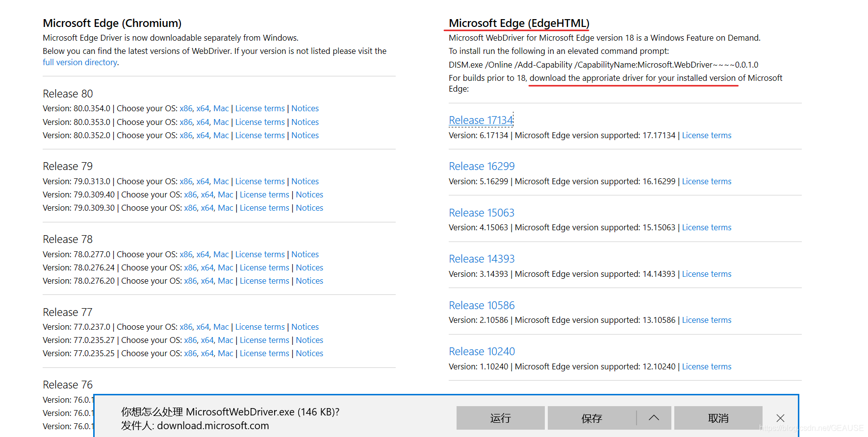Screen dimensions: 868x437
Task: Open License terms for Release 17134
Action: 707,135
